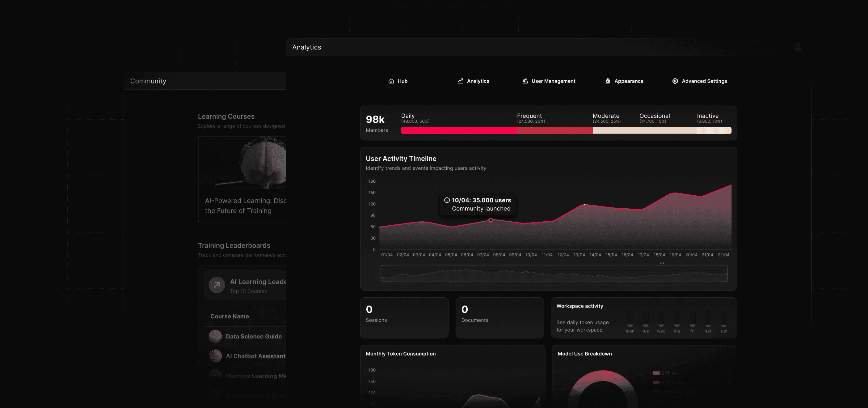This screenshot has height=408, width=868.
Task: Select the 10/04 data point marker
Action: tap(491, 220)
